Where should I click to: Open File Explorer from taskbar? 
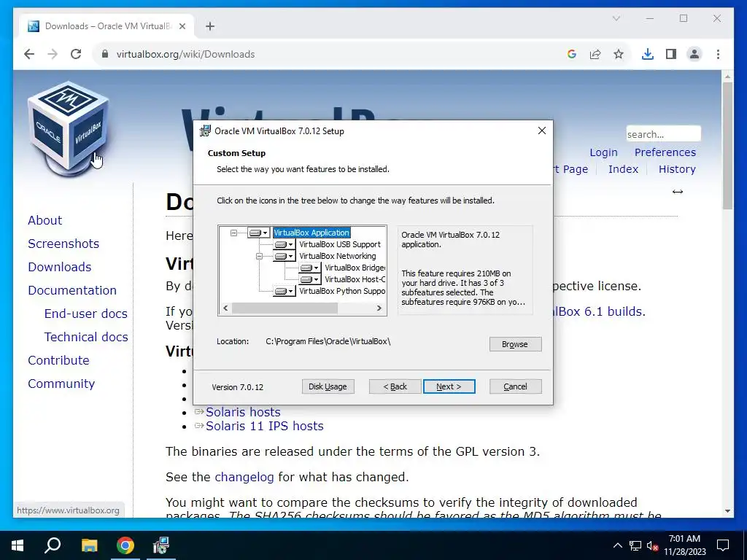click(89, 545)
